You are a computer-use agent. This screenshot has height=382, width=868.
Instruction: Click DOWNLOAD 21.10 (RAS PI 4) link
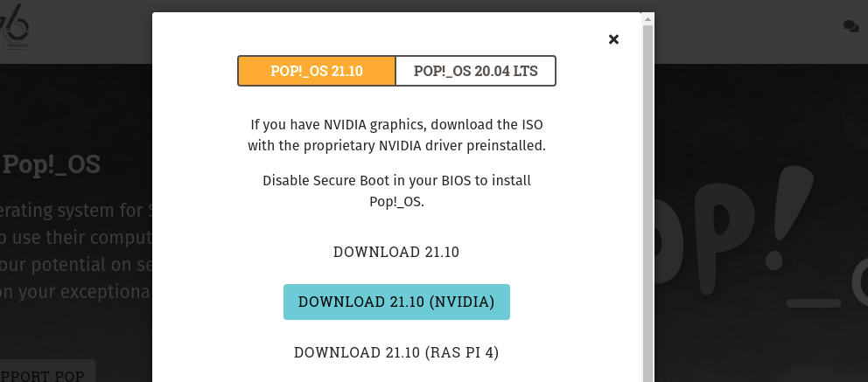pyautogui.click(x=396, y=352)
